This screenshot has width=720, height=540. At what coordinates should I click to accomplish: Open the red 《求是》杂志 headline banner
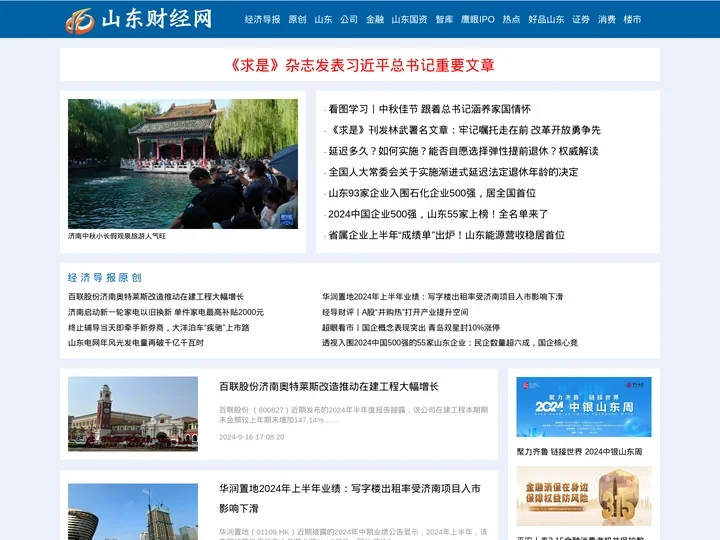[x=360, y=65]
